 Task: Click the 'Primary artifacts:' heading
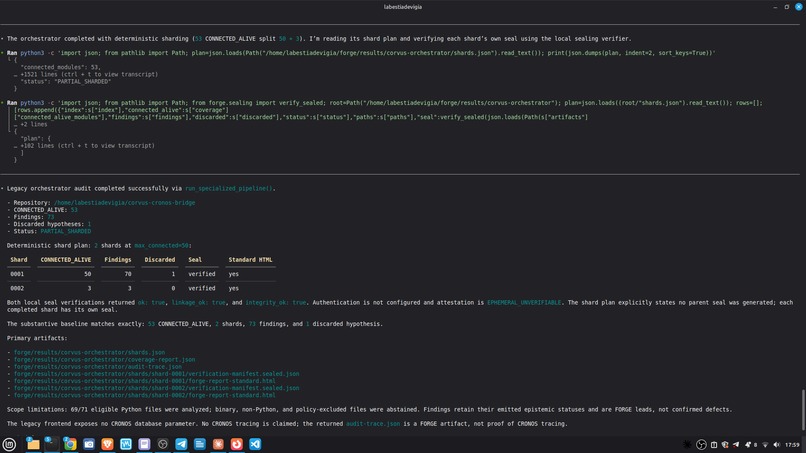coord(37,338)
